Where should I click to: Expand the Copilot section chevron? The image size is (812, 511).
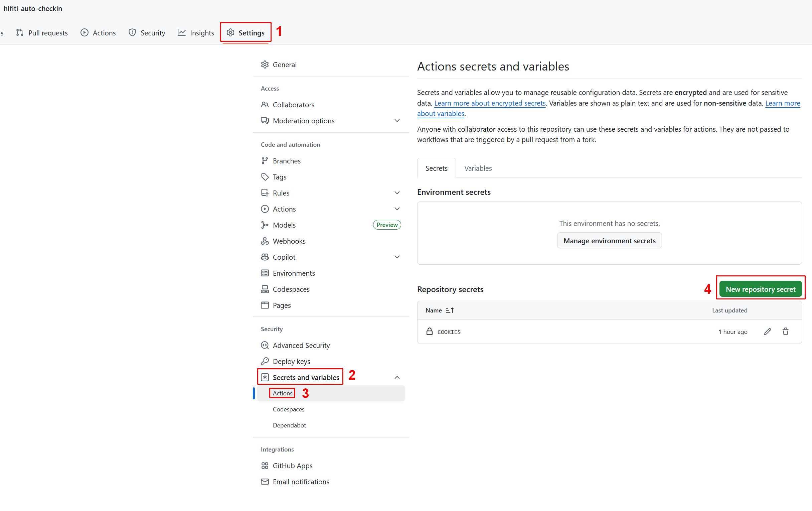tap(397, 257)
